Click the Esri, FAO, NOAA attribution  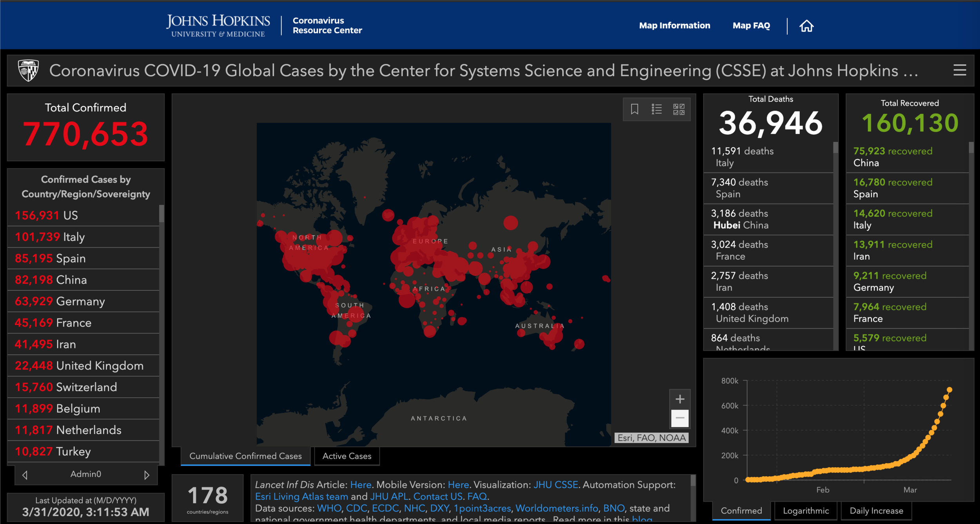(x=652, y=438)
